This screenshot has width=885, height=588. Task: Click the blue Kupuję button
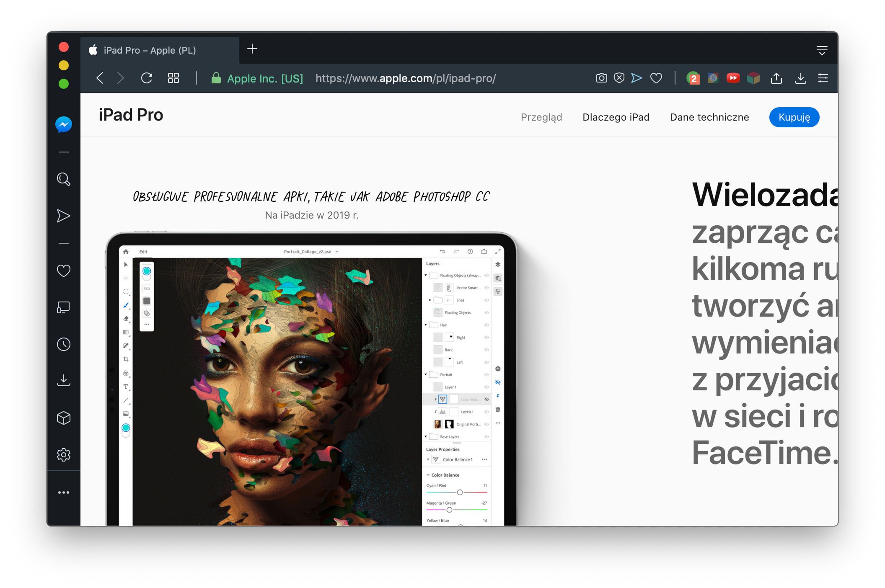point(794,117)
